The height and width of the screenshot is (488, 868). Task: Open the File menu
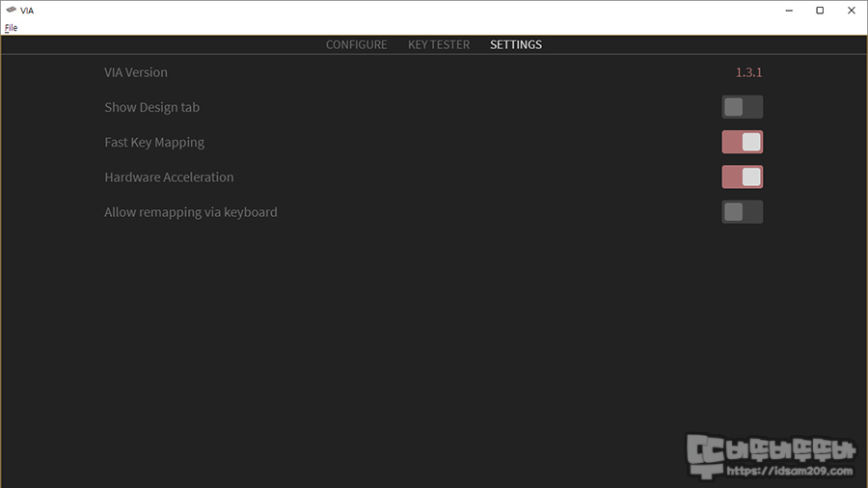coord(11,28)
